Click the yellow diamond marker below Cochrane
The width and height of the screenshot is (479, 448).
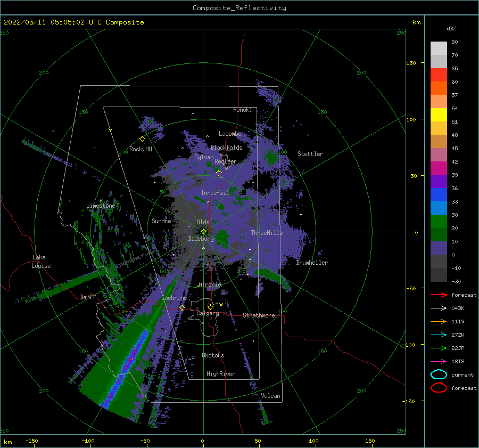point(182,308)
